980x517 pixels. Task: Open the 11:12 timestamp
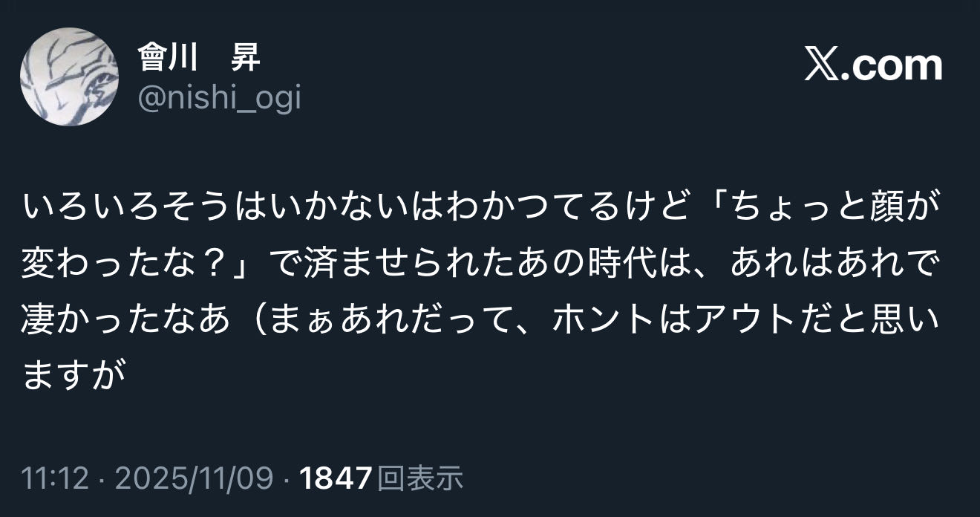tap(56, 479)
